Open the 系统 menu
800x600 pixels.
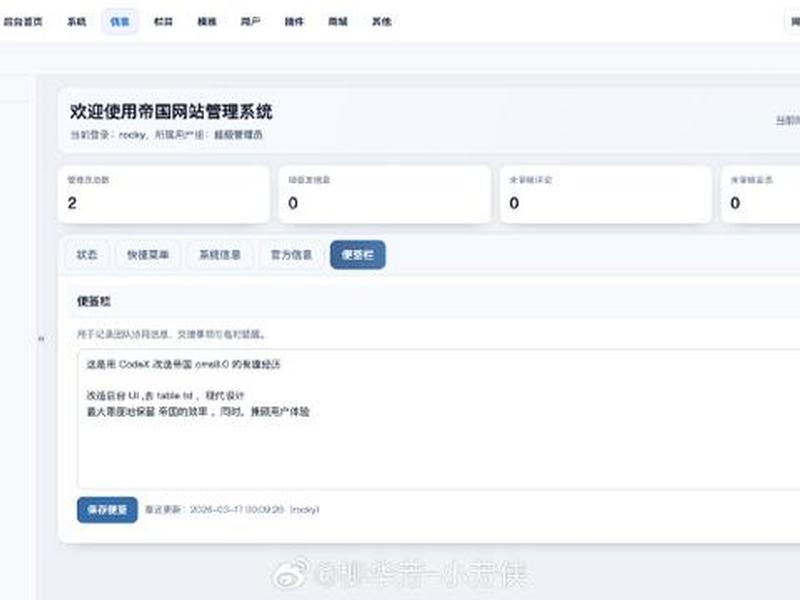(77, 21)
